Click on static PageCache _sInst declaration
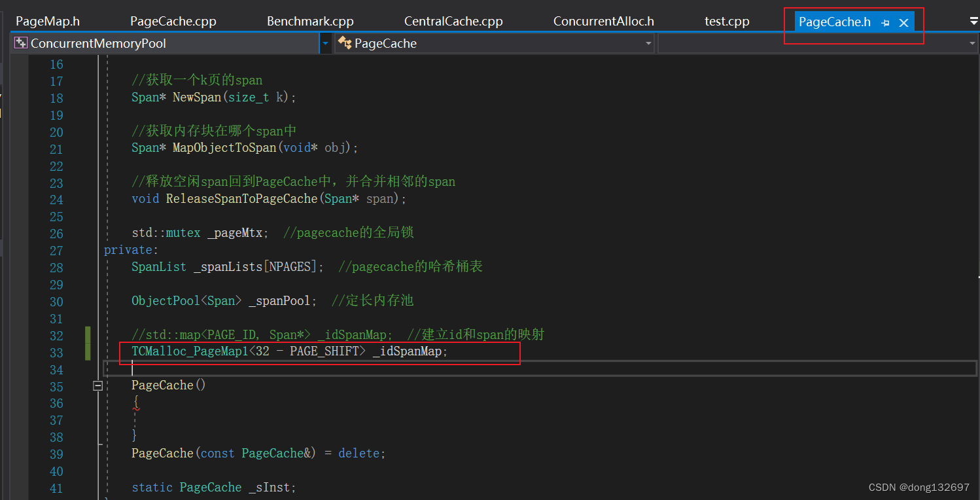980x500 pixels. [x=214, y=487]
